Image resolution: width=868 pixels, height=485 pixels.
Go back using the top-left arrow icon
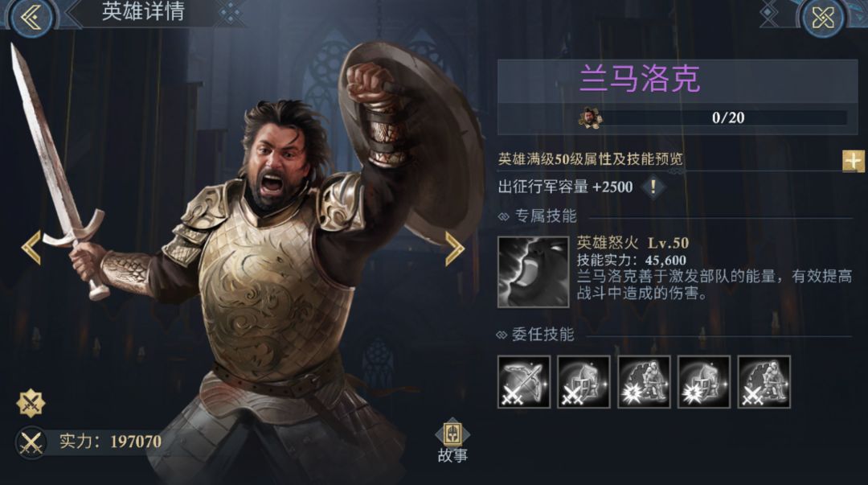pyautogui.click(x=31, y=17)
